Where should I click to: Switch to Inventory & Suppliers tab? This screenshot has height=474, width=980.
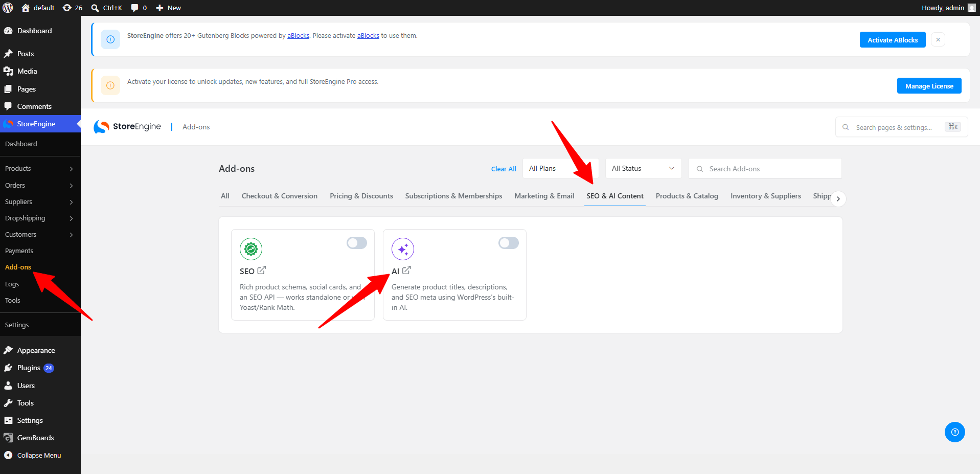tap(765, 196)
